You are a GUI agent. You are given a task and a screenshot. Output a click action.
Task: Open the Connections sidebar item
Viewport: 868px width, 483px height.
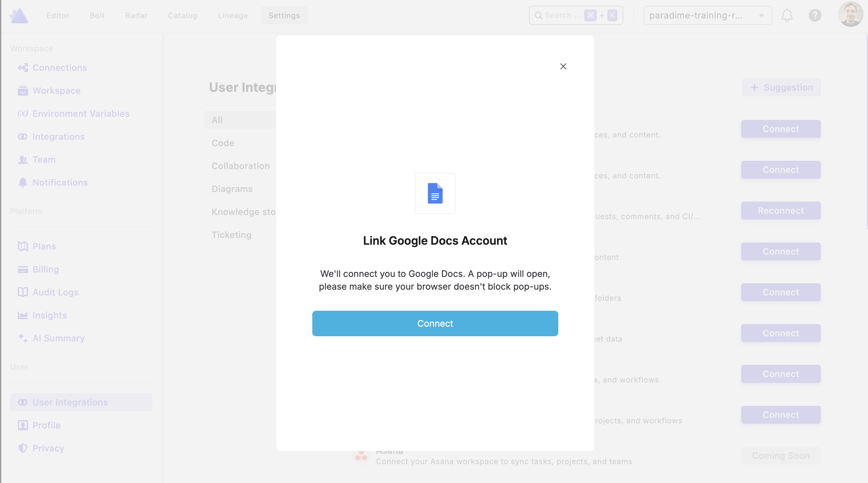(x=60, y=68)
